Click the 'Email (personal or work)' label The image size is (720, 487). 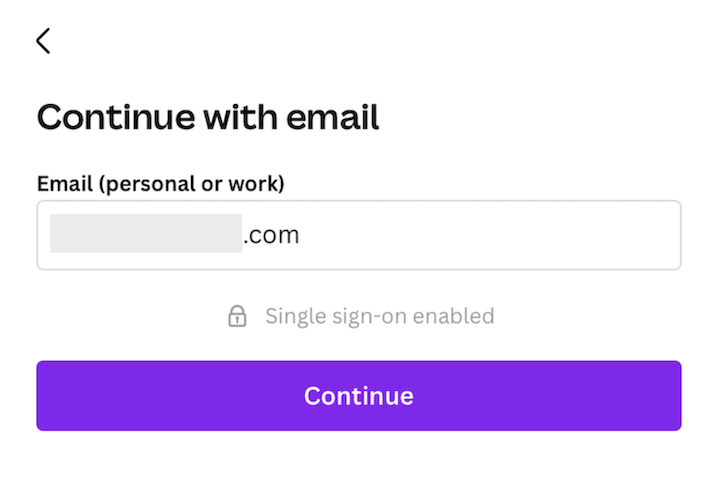click(161, 184)
